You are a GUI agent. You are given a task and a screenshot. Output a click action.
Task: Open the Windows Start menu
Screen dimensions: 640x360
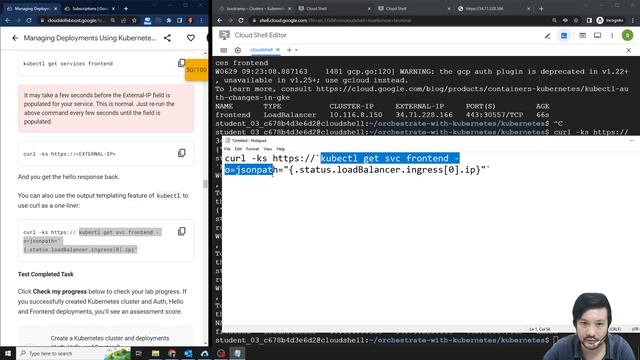[x=8, y=353]
